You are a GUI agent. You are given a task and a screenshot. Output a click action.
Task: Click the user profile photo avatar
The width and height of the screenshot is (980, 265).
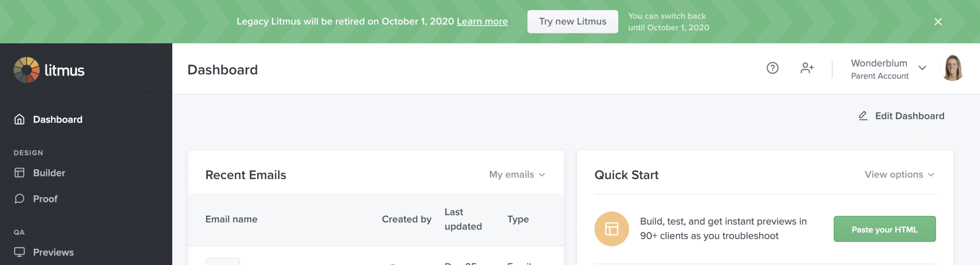(x=952, y=68)
